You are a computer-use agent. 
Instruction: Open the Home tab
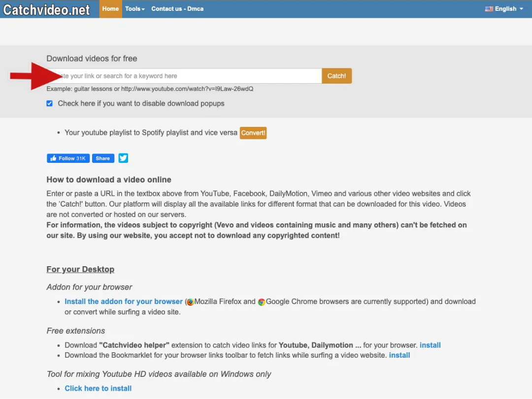click(x=111, y=9)
